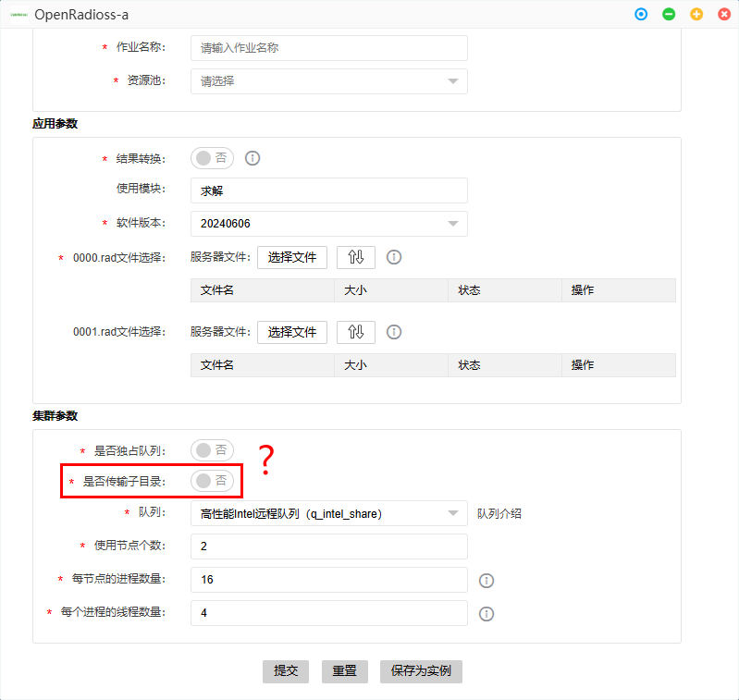
Task: Click the info icon in 0000.rad file row
Action: click(x=394, y=257)
